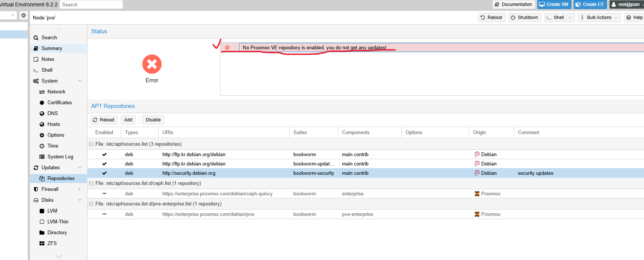Click the Enabled column header
The image size is (644, 260).
coord(104,132)
